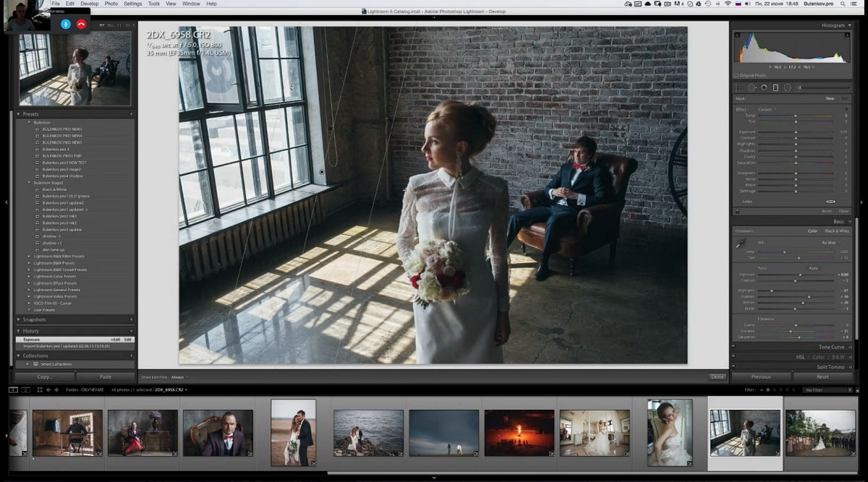The width and height of the screenshot is (868, 482).
Task: Click the highlight clipping indicator in histogram
Action: (846, 34)
